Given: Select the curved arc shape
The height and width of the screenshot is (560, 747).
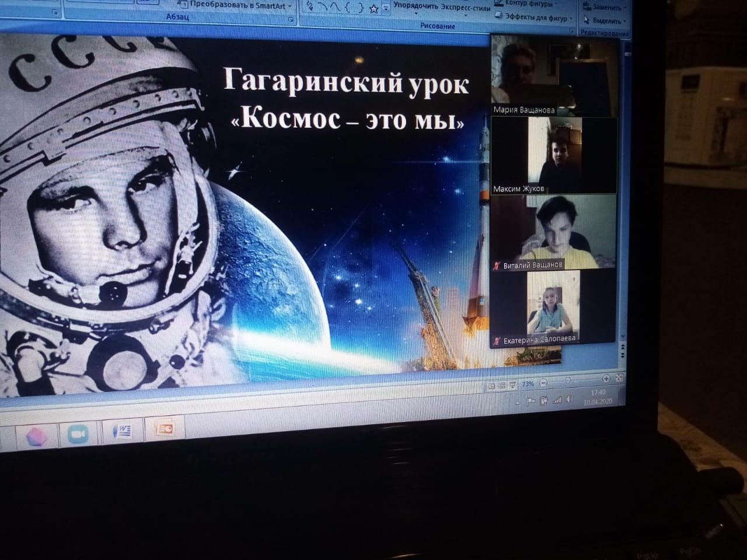Looking at the screenshot, I should (323, 5).
